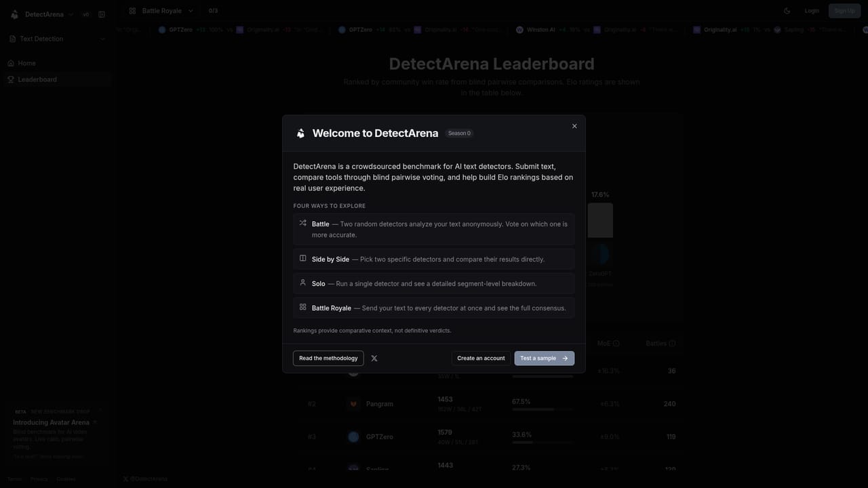Click the Test a sample button
This screenshot has width=868, height=488.
pos(545,359)
